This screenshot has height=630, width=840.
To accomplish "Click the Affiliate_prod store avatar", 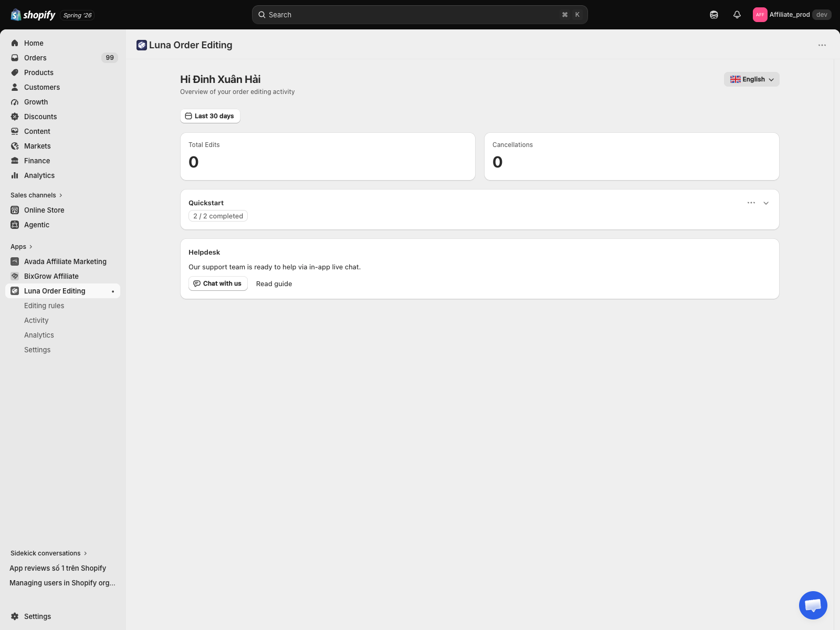I will (760, 15).
